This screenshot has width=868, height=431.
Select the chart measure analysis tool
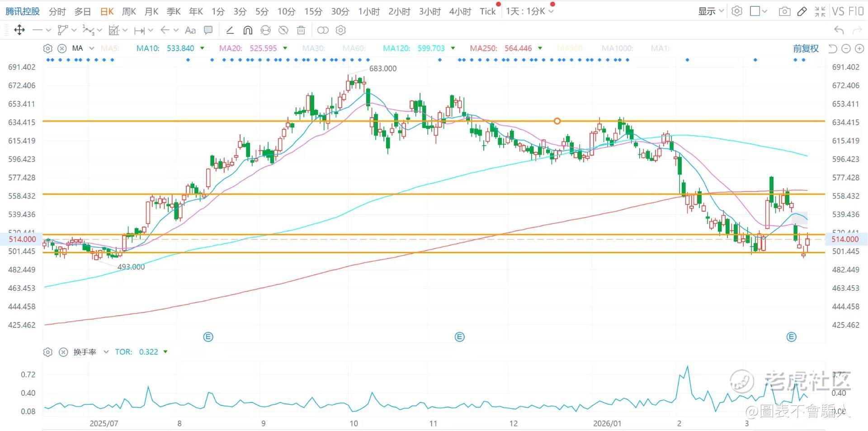coord(114,30)
